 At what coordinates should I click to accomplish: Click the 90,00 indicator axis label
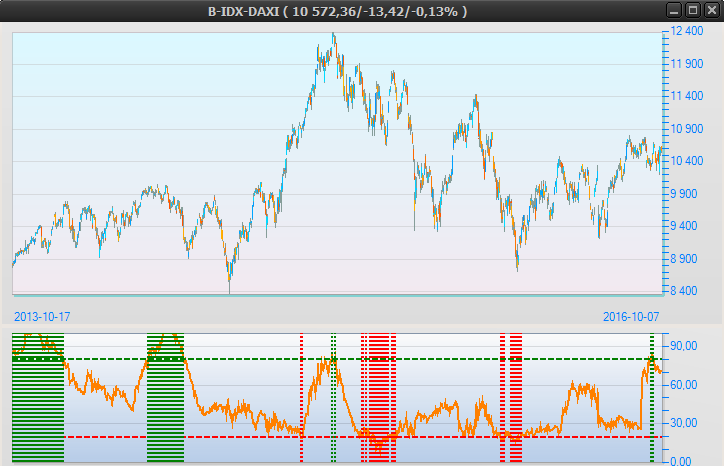point(684,346)
